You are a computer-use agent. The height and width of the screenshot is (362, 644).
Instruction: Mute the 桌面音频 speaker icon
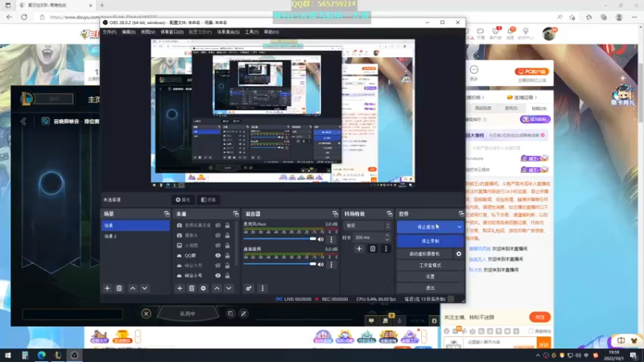[x=320, y=265]
